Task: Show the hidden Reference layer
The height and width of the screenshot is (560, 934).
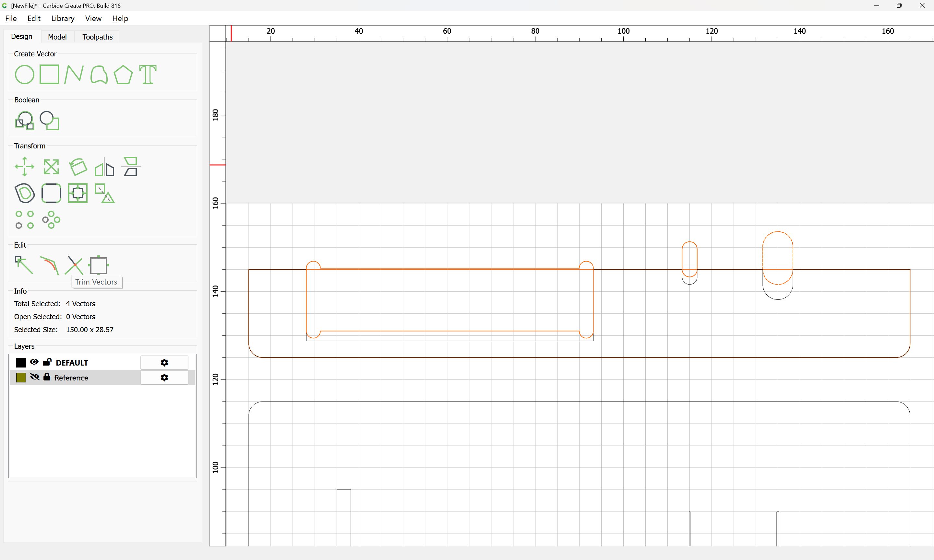Action: coord(34,377)
